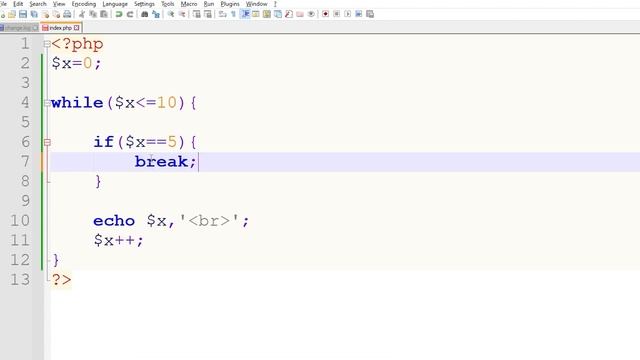The image size is (640, 360).
Task: Open the Encoding menu
Action: [84, 4]
